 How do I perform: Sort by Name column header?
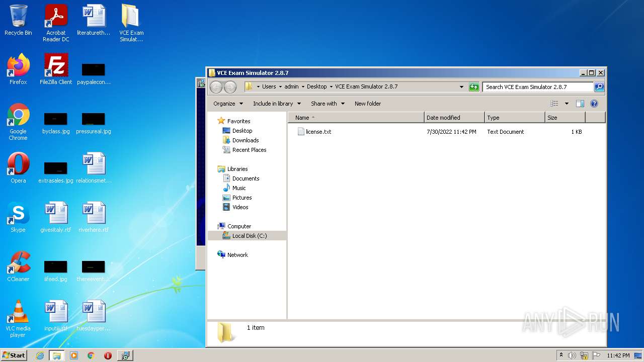pyautogui.click(x=356, y=118)
